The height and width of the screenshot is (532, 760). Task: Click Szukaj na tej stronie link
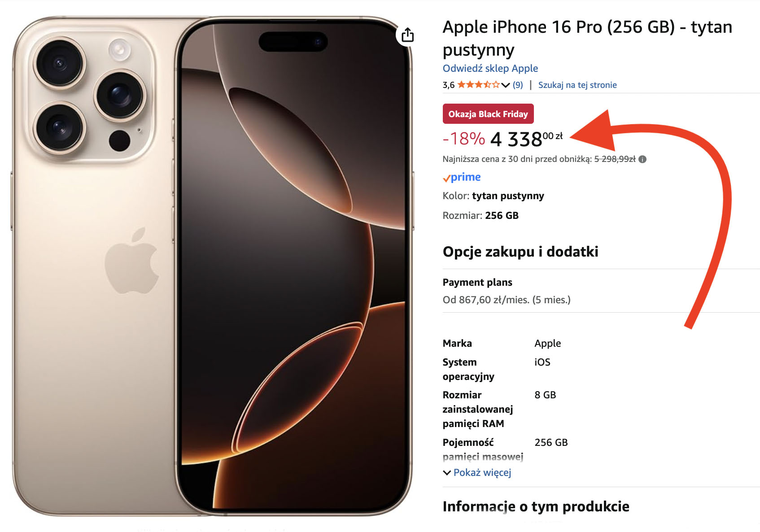tap(577, 85)
